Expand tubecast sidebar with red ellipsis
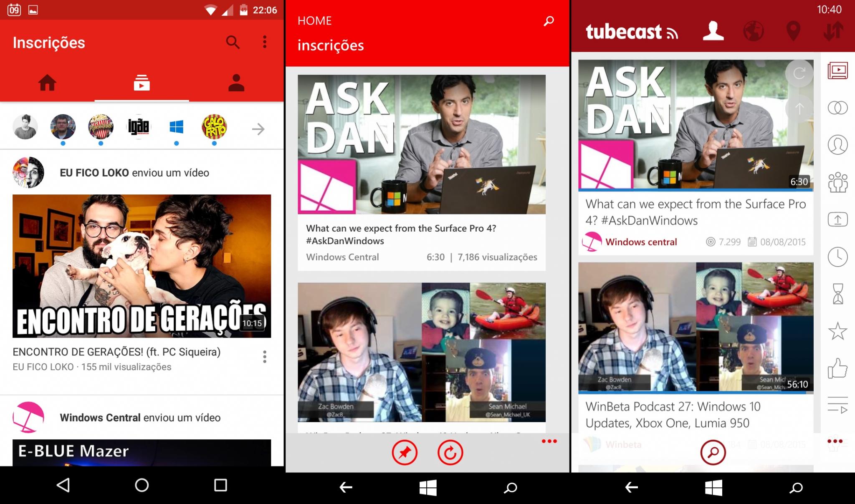Screen dimensions: 855x504 [835, 441]
